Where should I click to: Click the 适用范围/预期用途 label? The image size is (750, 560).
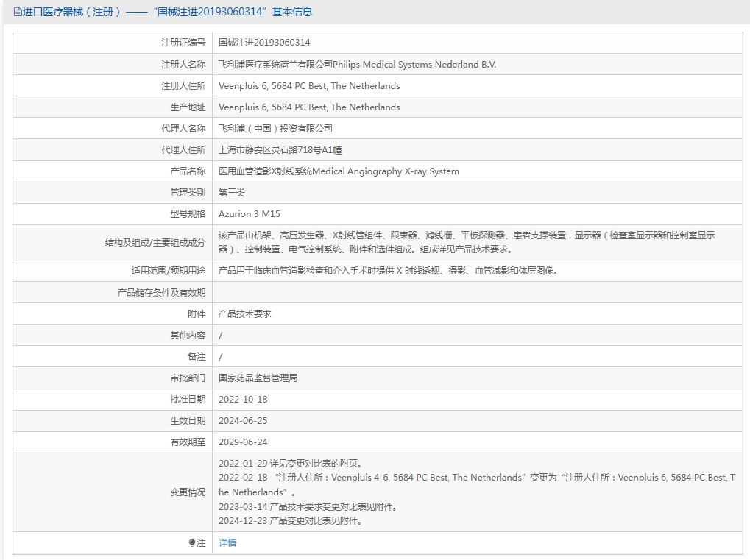coord(169,271)
